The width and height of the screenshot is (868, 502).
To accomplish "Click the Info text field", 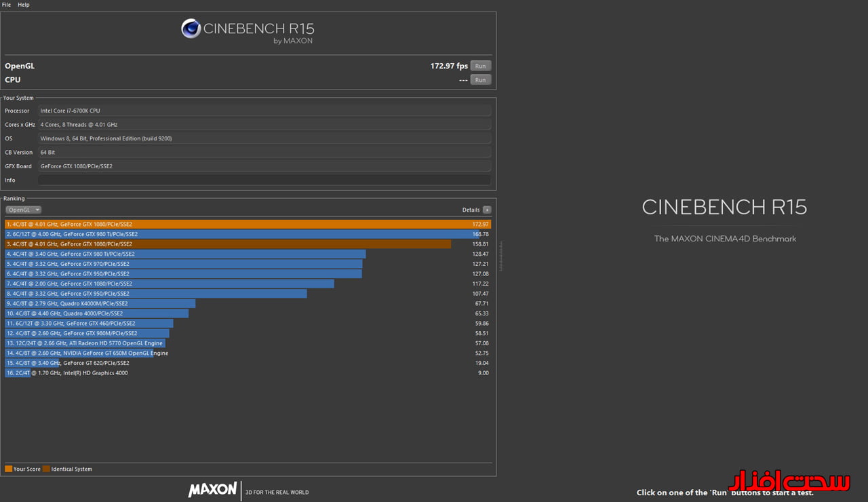I will [x=264, y=180].
